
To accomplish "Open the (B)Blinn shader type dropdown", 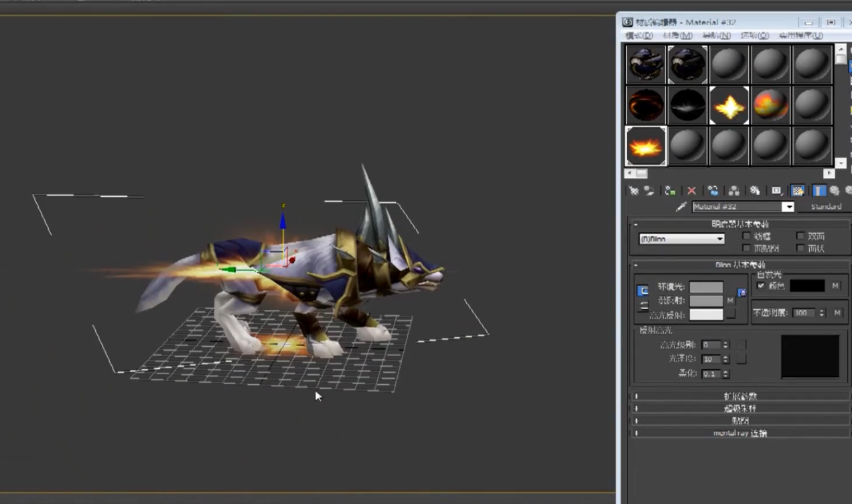I will (682, 239).
